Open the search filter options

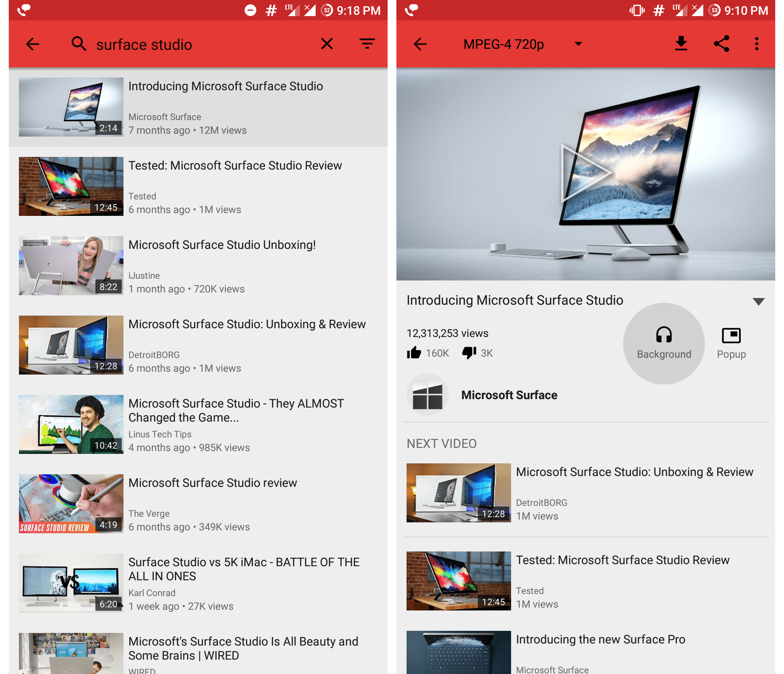(366, 44)
